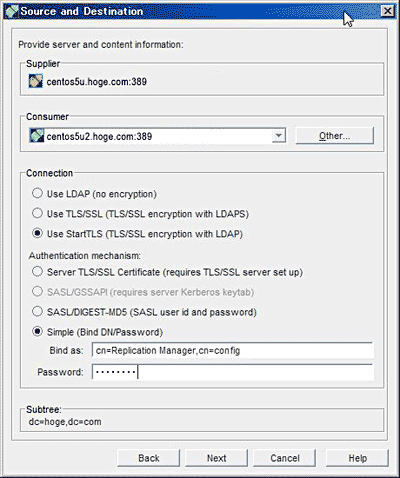Click the disabled SASL/GSSAPI radio button

pos(37,292)
